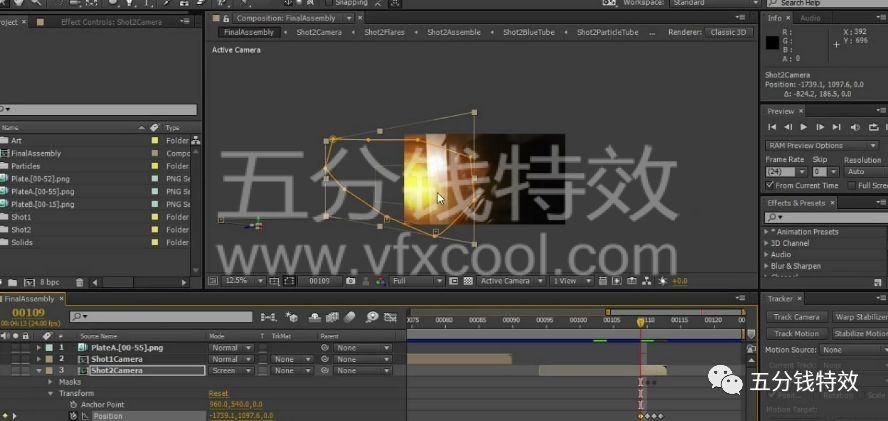Create a new composition from the Project footer
This screenshot has height=421, width=888.
pyautogui.click(x=27, y=282)
